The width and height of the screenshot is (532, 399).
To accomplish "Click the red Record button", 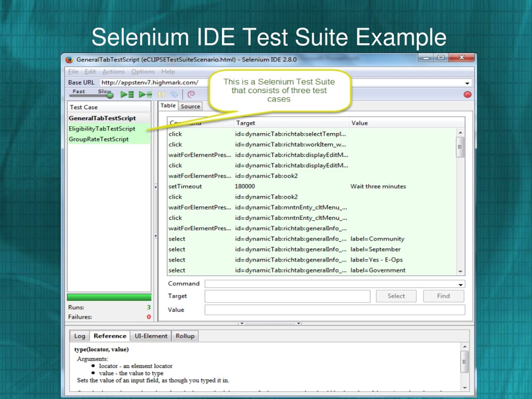I will (467, 95).
